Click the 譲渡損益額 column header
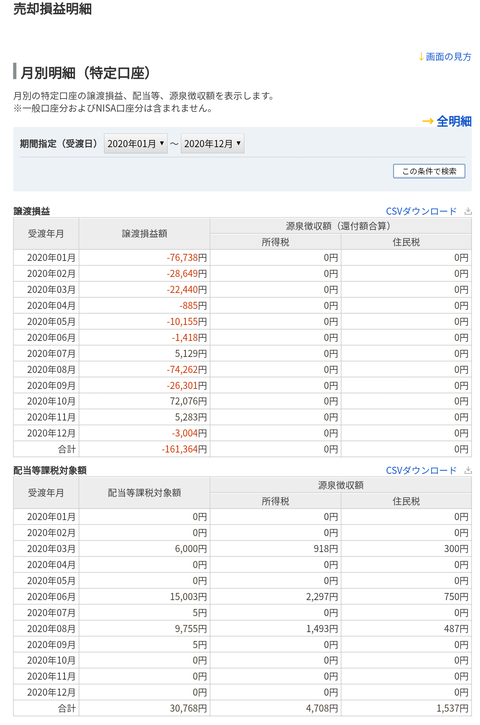This screenshot has width=480, height=725. (x=144, y=233)
